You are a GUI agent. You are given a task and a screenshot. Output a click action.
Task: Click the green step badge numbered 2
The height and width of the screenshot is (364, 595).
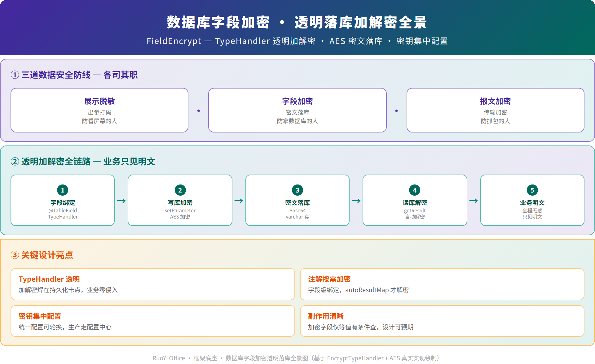(x=180, y=190)
